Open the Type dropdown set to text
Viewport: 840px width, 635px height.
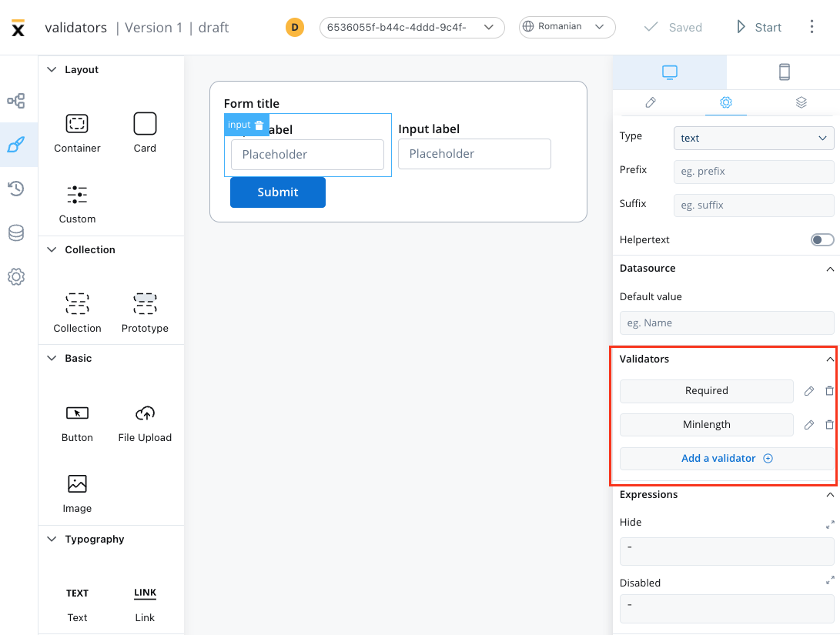click(x=753, y=139)
